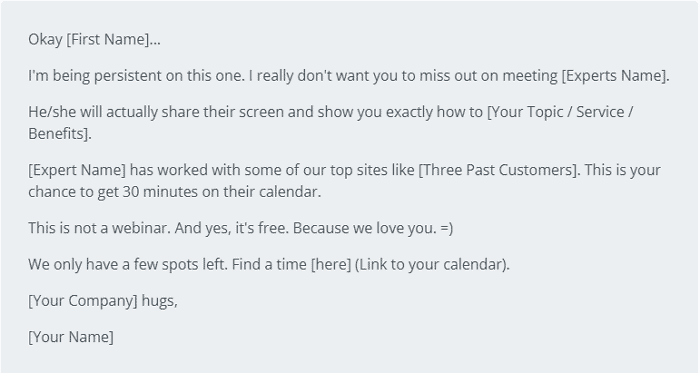Click the [Three Past Customers] placeholder
The width and height of the screenshot is (700, 373).
(499, 170)
